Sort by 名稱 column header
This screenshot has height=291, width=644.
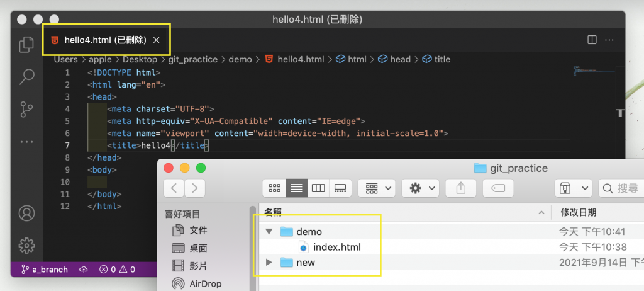[405, 212]
